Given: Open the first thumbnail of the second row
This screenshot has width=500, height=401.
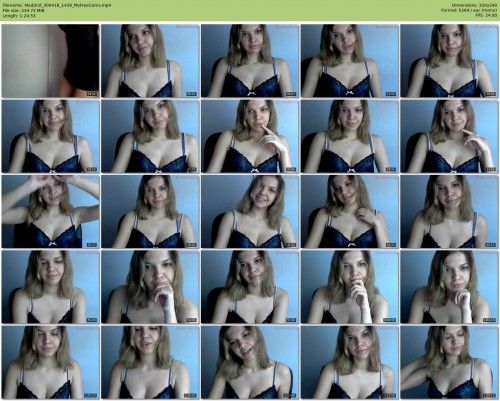Looking at the screenshot, I should point(50,136).
